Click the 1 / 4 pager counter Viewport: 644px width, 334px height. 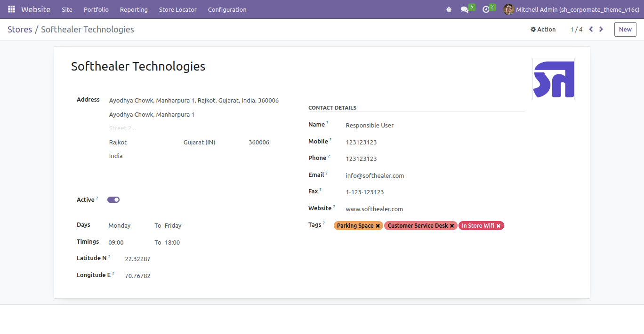click(x=576, y=29)
